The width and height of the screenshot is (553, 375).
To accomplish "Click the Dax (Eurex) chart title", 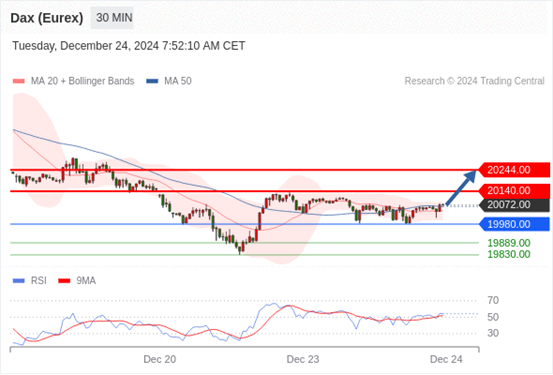I will point(47,18).
